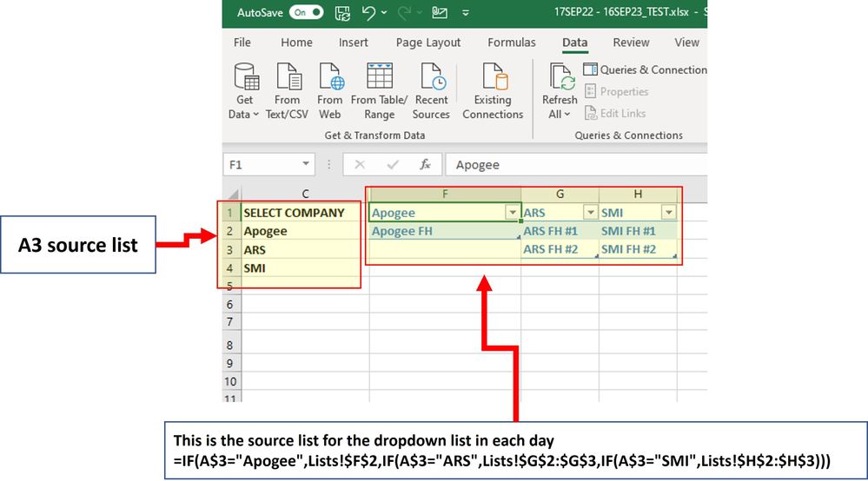Select column F header
This screenshot has width=868, height=481.
pyautogui.click(x=445, y=194)
